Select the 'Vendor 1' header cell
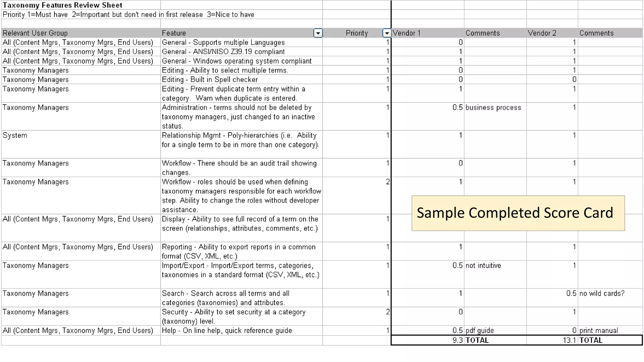Screen dimensions: 644x362 pos(428,33)
